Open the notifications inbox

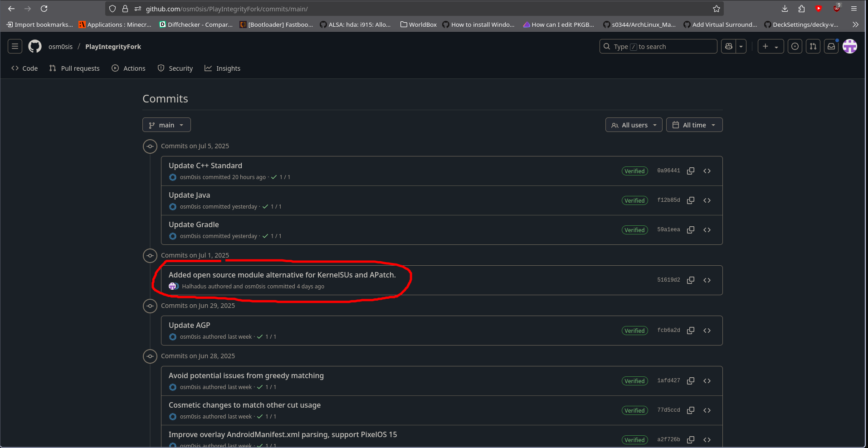[831, 46]
